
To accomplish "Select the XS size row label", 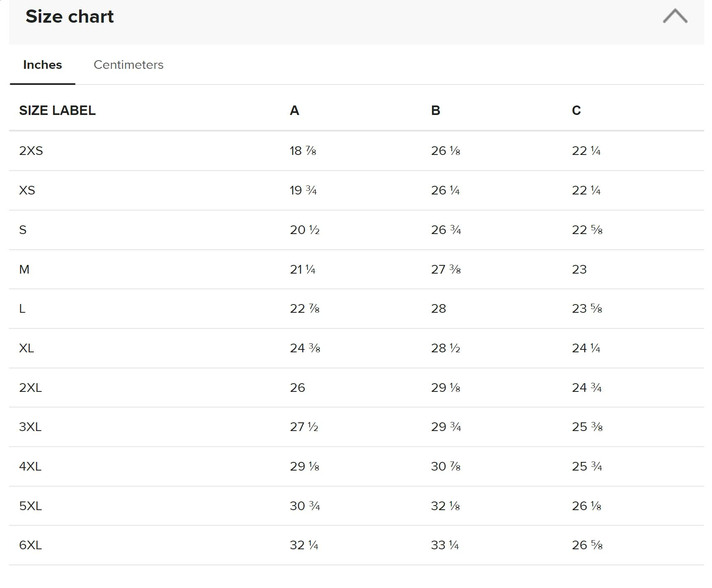I will coord(27,190).
